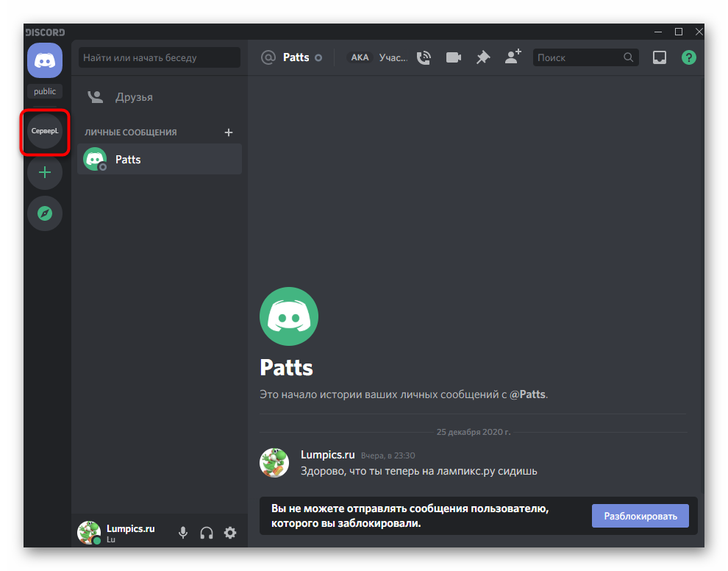
Task: Toggle headphones deafen
Action: tap(207, 533)
